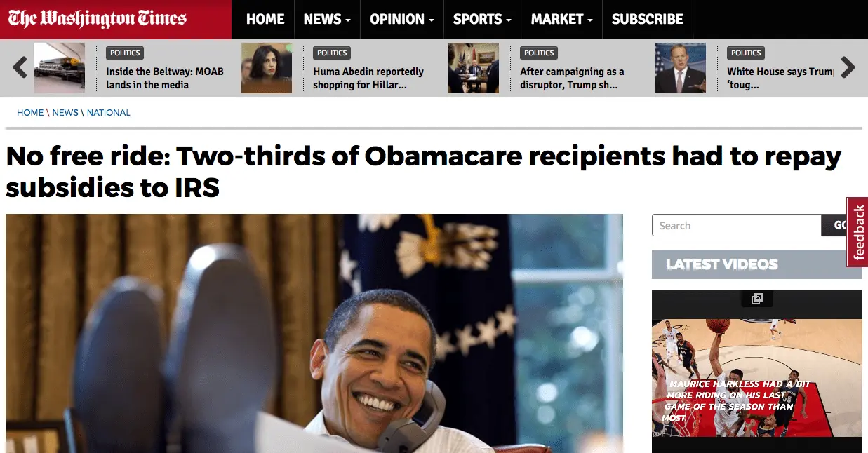This screenshot has height=453, width=868.
Task: Advance the carousel with the right arrow
Action: click(x=848, y=67)
